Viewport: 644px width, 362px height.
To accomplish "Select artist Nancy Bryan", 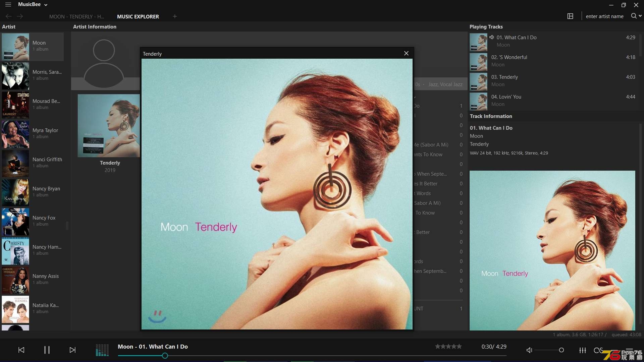I will pyautogui.click(x=33, y=192).
